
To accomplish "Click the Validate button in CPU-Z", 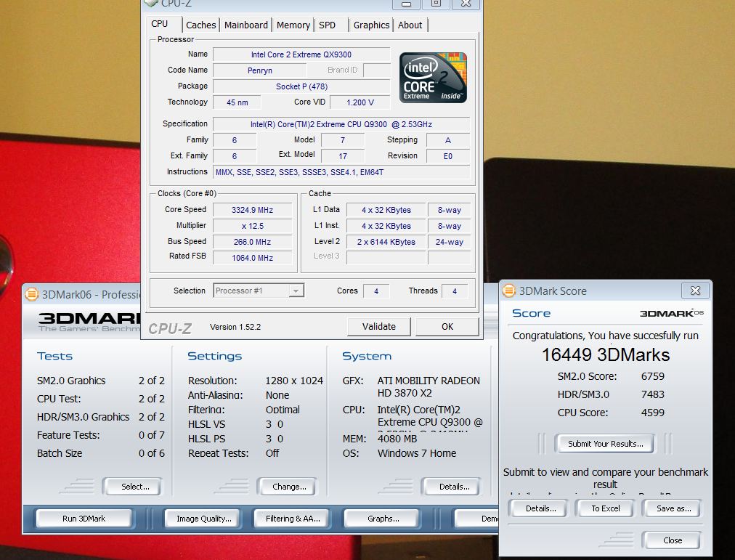I will 378,327.
